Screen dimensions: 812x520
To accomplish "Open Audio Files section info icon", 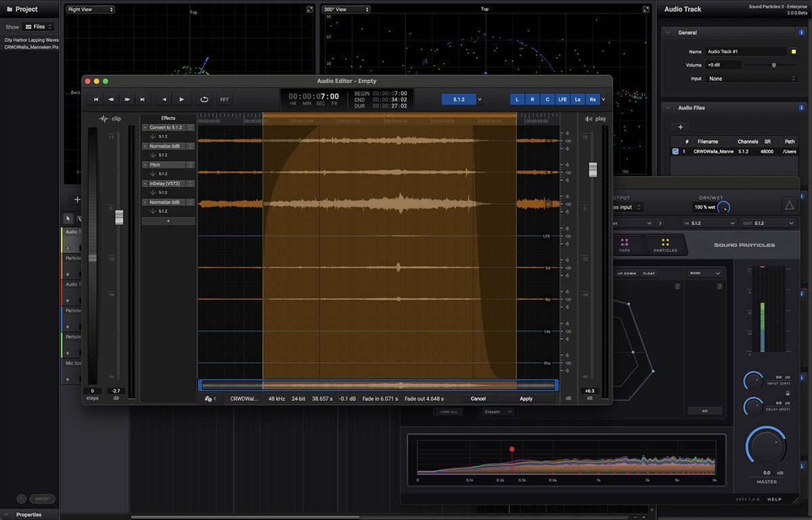I will (x=801, y=108).
